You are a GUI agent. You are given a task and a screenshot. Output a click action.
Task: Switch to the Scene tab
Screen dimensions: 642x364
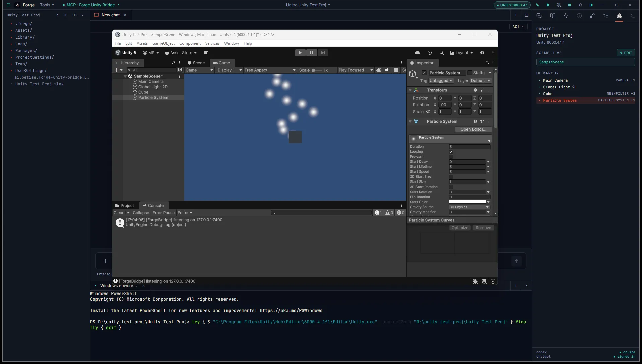pyautogui.click(x=196, y=63)
